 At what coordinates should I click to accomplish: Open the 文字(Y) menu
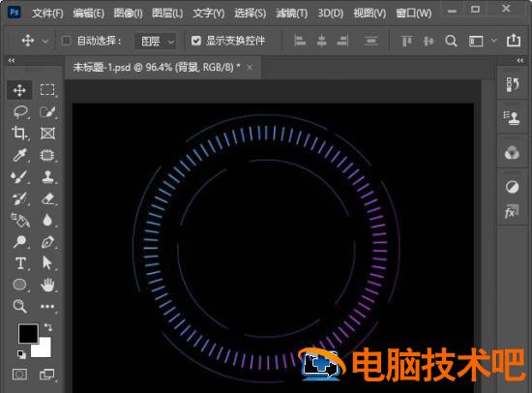(208, 14)
